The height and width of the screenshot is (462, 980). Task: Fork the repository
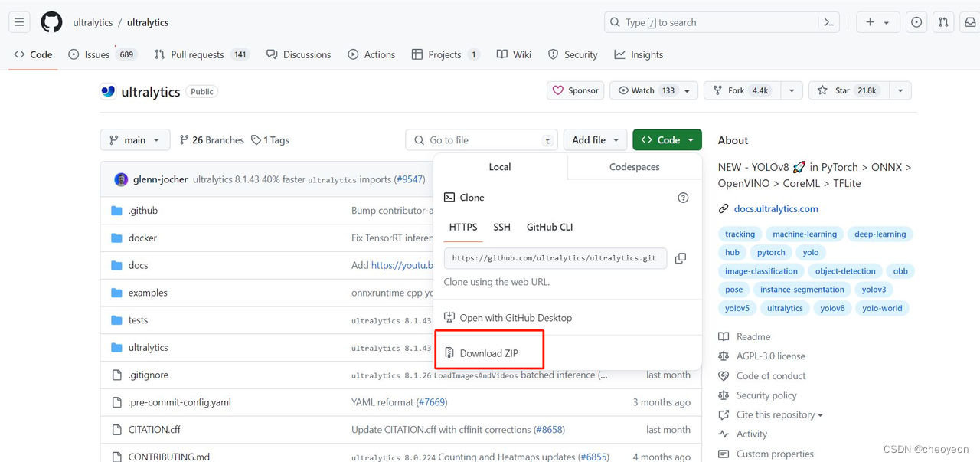coord(743,90)
